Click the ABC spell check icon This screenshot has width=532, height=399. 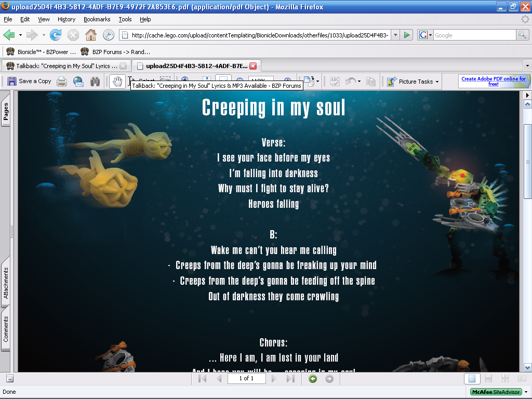pyautogui.click(x=335, y=82)
